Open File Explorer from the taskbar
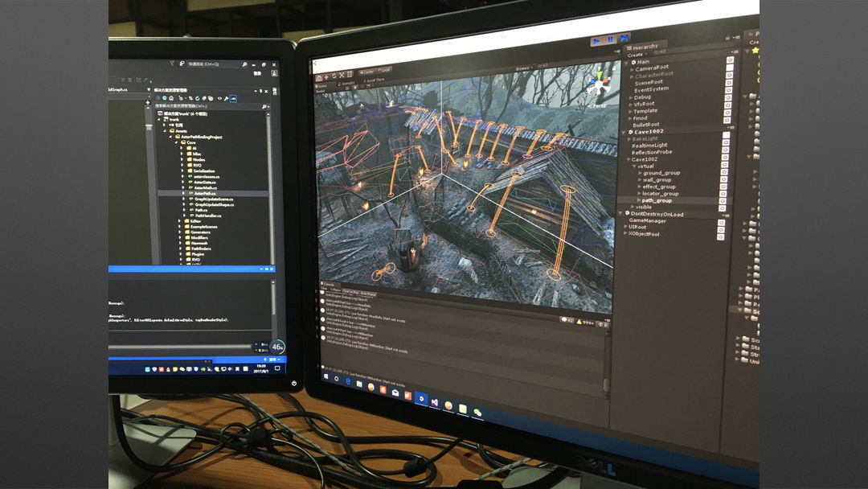Screen dimensions: 868x489 point(360,384)
